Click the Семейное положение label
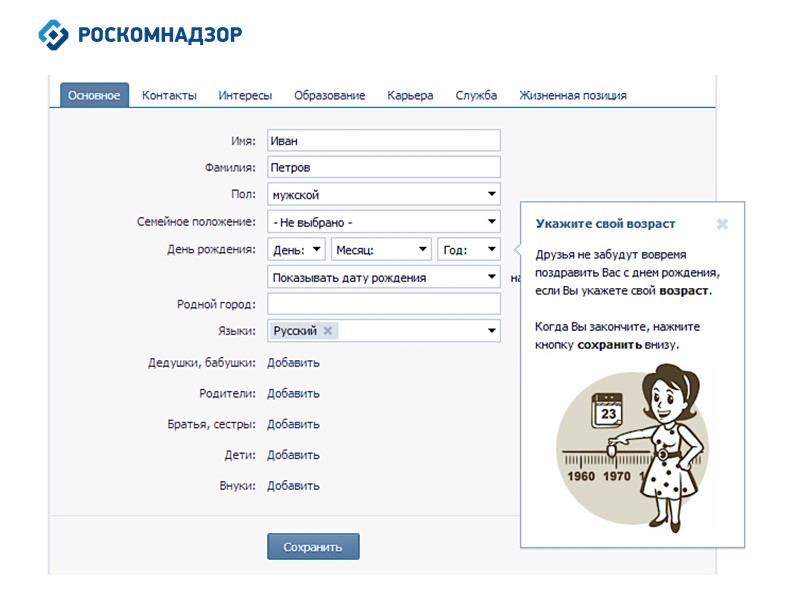This screenshot has height=600, width=800. 196,222
